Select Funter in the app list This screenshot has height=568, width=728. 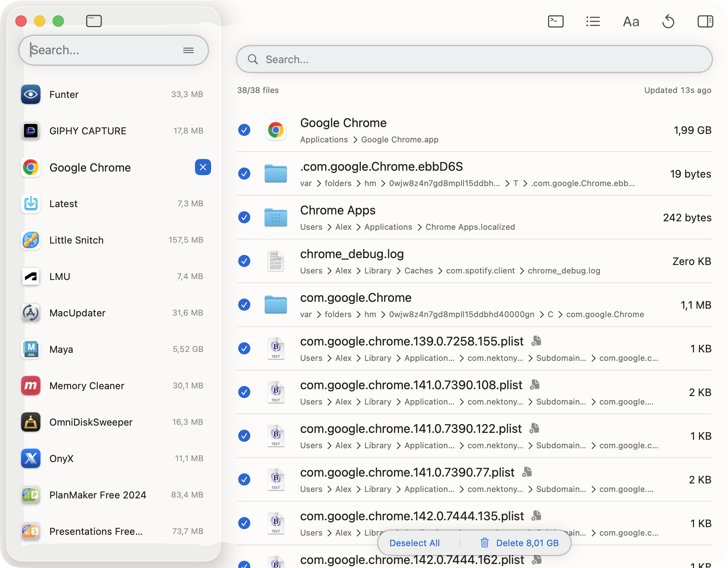point(113,94)
